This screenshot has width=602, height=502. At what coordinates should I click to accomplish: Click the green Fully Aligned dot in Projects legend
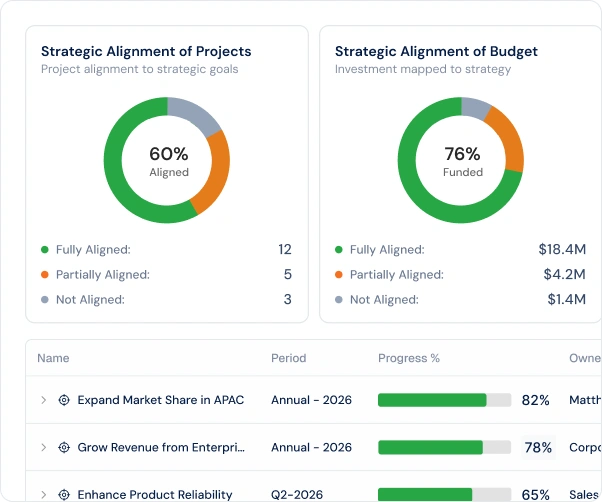click(45, 250)
